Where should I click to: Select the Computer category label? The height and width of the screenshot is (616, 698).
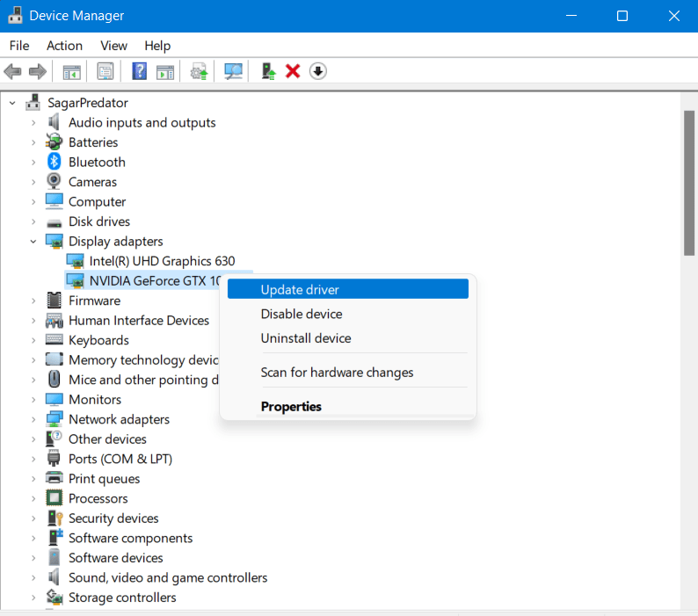click(97, 201)
